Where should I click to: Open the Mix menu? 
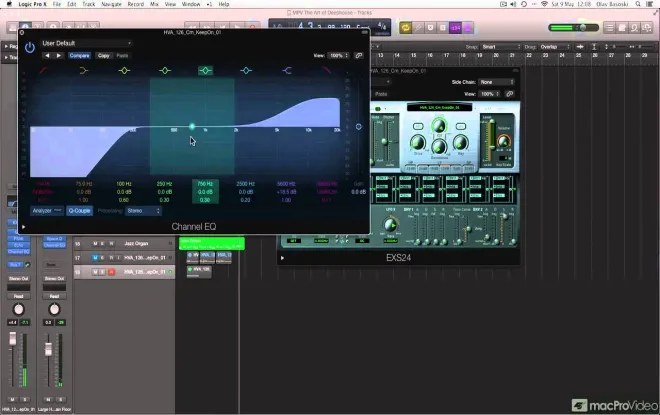[154, 4]
